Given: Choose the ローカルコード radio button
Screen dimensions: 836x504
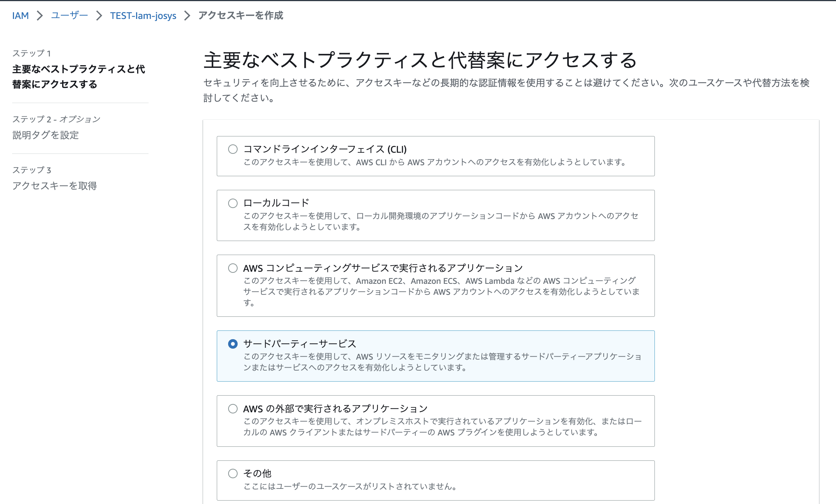Looking at the screenshot, I should (233, 203).
